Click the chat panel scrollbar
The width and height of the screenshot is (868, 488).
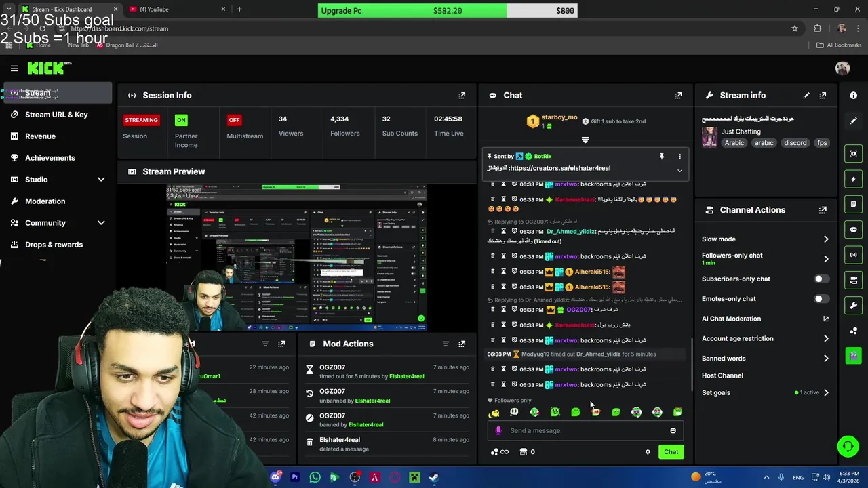tap(691, 363)
